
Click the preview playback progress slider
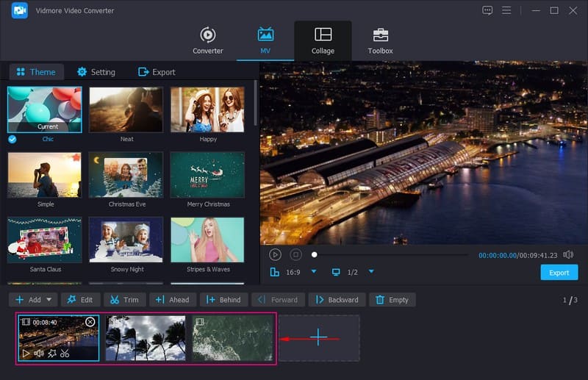tap(390, 255)
